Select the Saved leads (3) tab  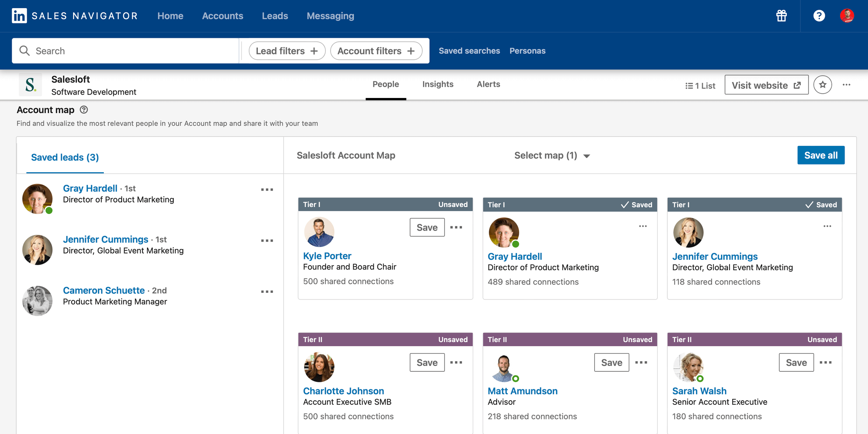(x=65, y=157)
